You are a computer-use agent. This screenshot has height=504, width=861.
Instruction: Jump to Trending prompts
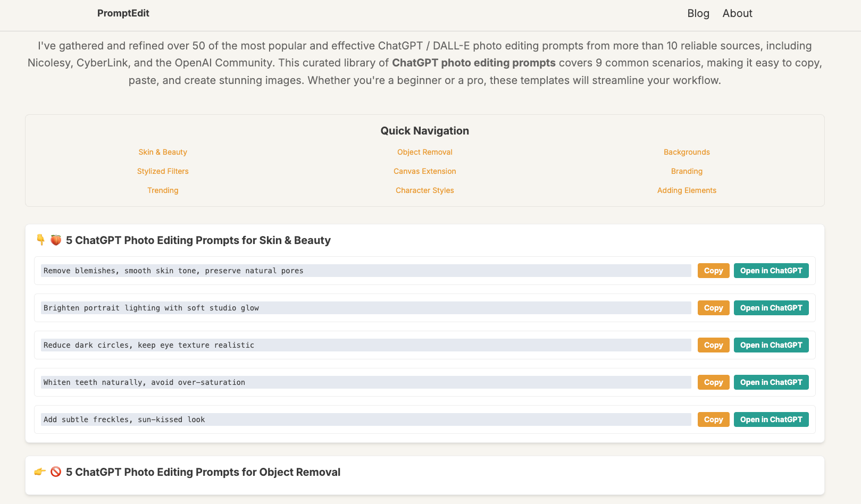coord(163,190)
